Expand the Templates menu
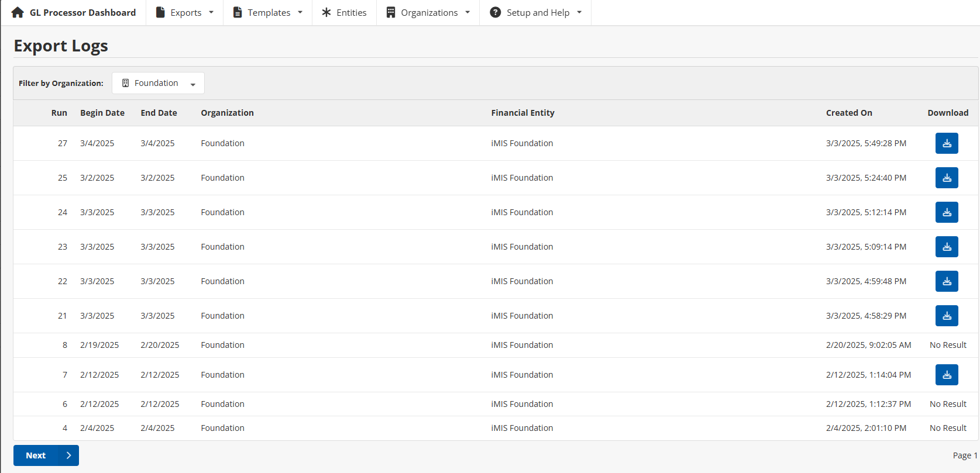Viewport: 980px width, 473px height. pyautogui.click(x=268, y=13)
